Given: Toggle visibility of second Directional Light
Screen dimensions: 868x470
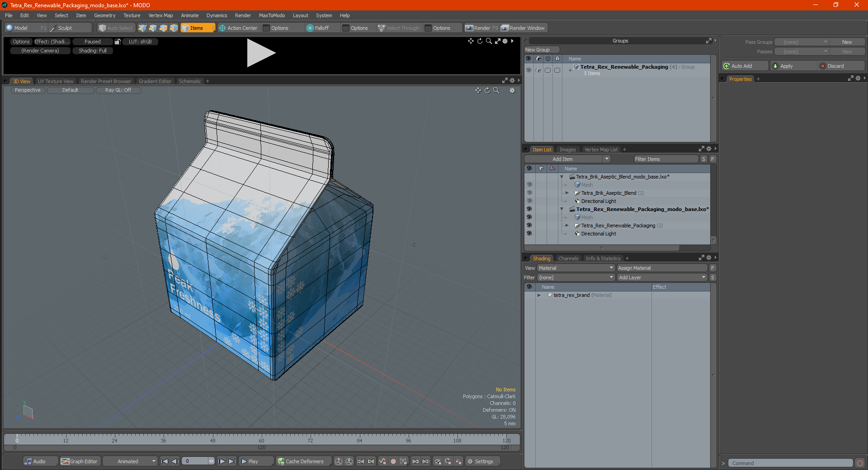Looking at the screenshot, I should (x=529, y=234).
